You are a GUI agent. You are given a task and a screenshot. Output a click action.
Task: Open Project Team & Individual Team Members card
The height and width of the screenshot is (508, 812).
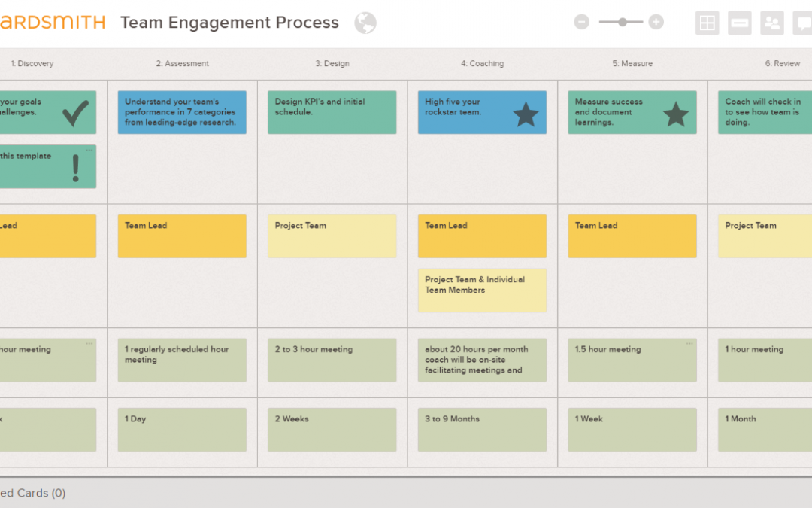point(482,291)
